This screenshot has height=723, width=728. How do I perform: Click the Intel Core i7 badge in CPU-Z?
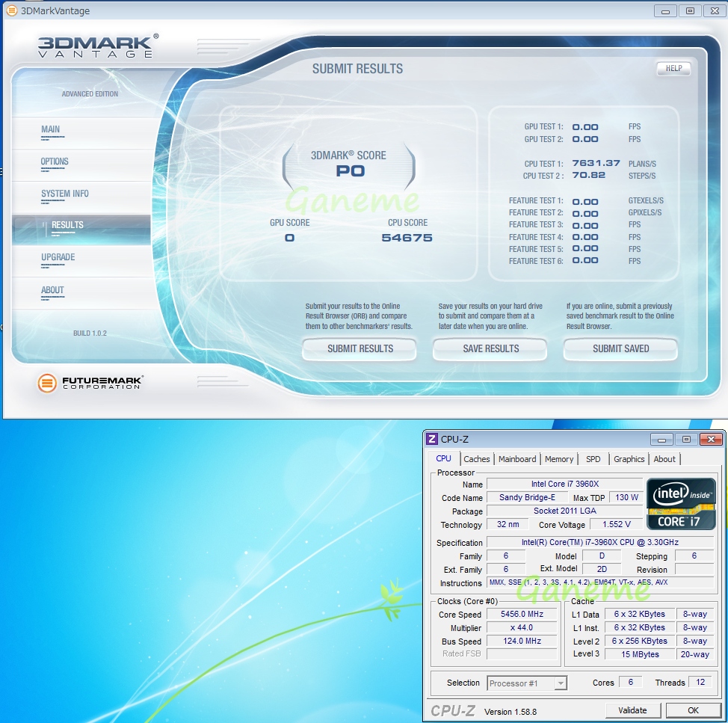click(x=680, y=504)
